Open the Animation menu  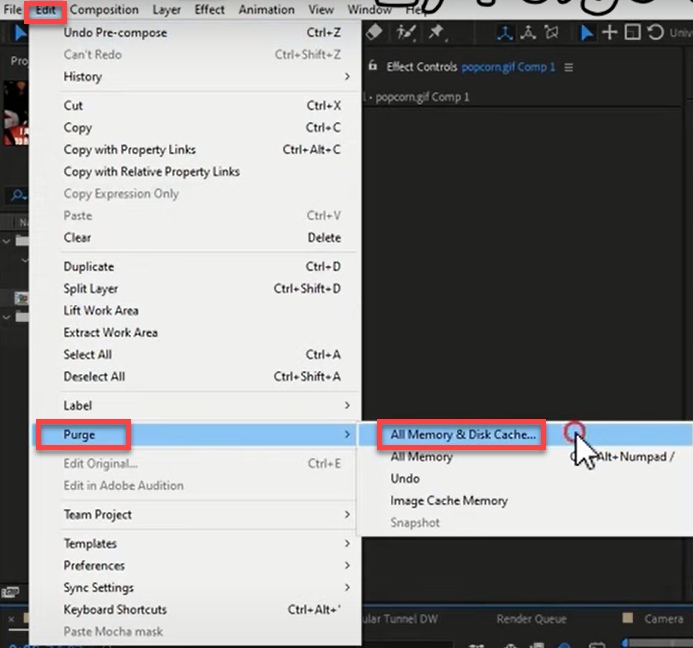click(267, 10)
